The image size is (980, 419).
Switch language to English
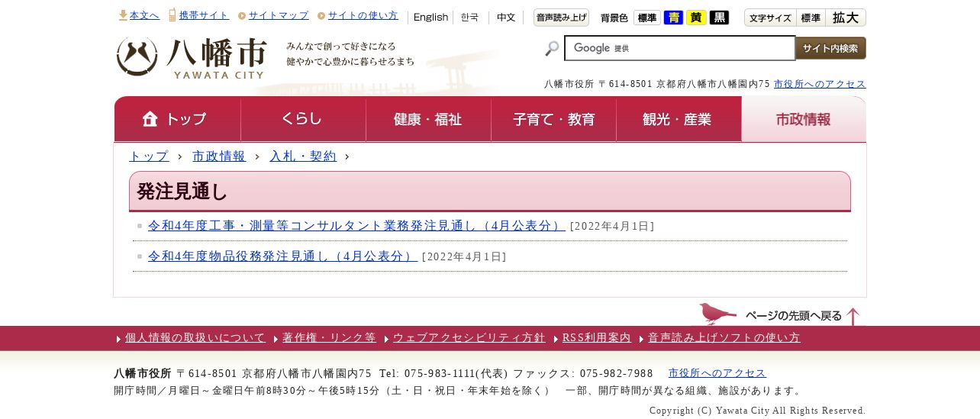coord(430,18)
